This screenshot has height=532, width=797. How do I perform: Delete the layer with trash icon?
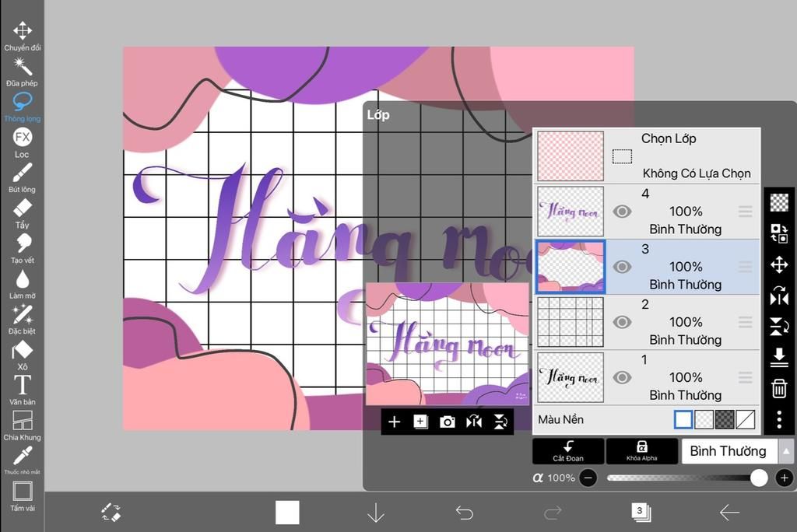[x=779, y=389]
